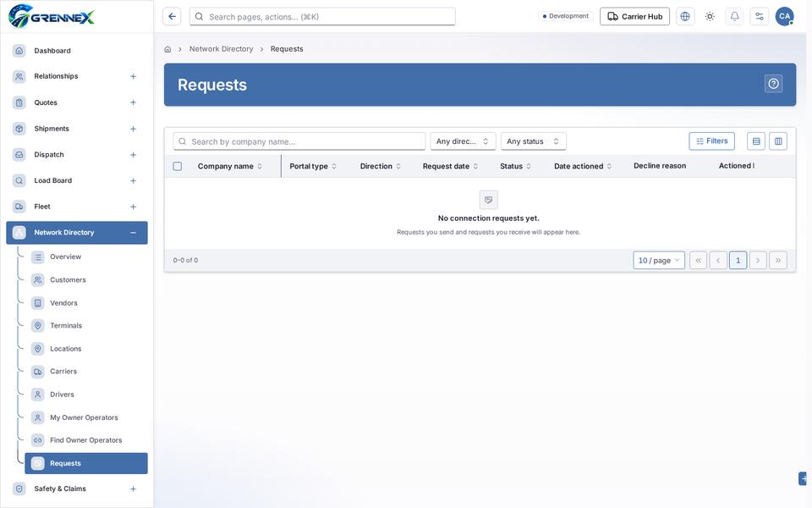Click the back arrow button

click(172, 17)
